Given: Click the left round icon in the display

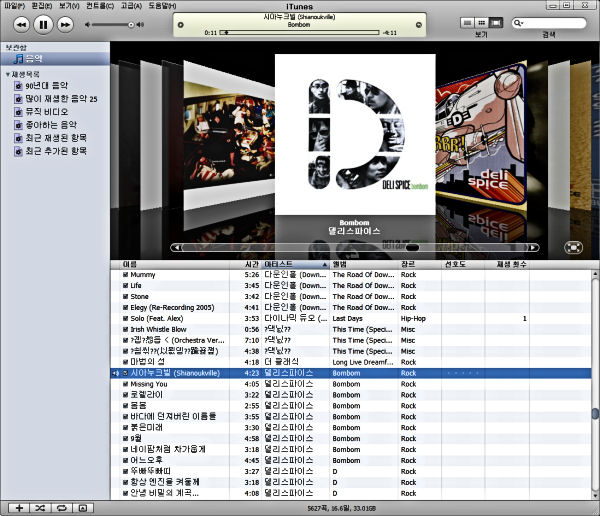Looking at the screenshot, I should (181, 25).
